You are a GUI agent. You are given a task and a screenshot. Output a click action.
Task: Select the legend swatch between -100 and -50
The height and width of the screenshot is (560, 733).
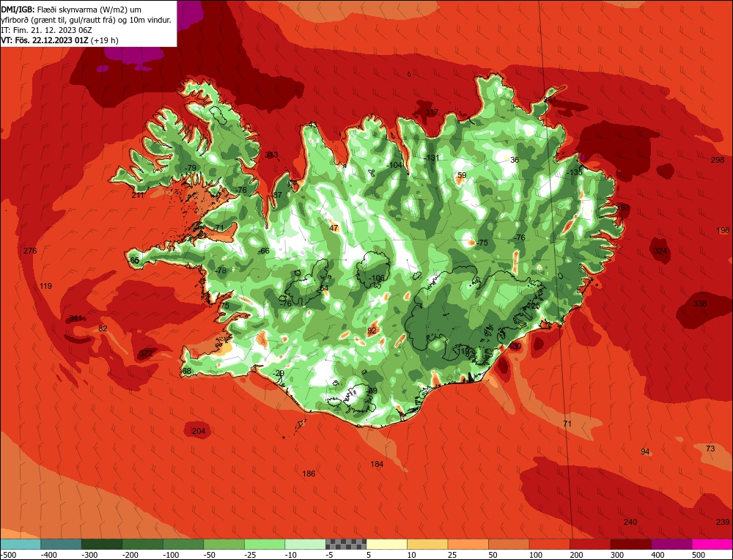(183, 544)
